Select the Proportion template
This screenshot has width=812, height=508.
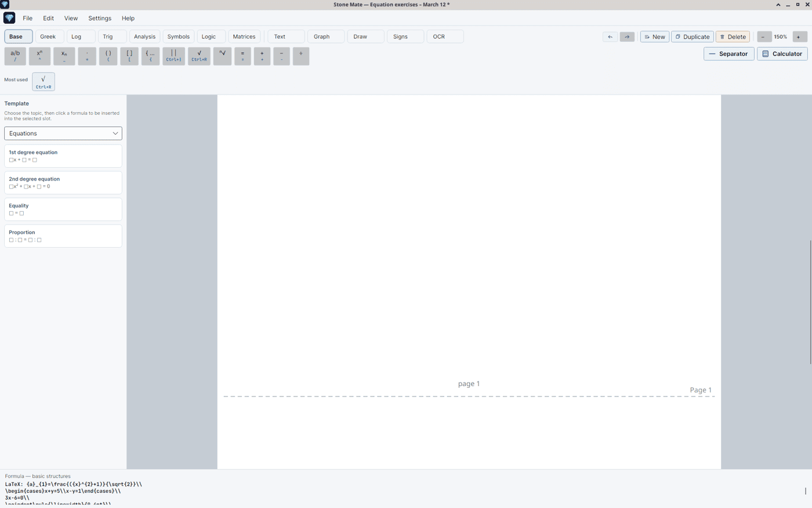tap(63, 236)
